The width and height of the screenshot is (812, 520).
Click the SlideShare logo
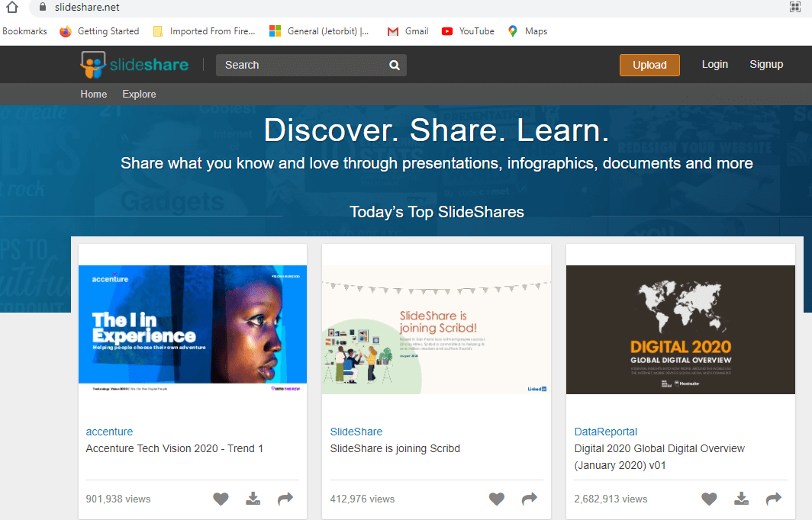[134, 65]
